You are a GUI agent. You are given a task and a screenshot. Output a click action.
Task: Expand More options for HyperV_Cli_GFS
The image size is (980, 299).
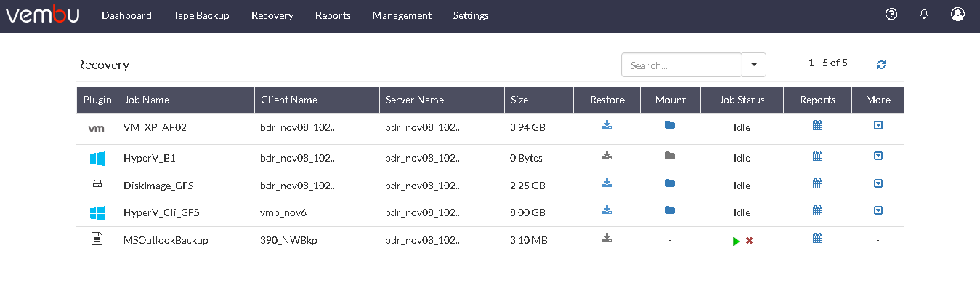[x=878, y=210]
